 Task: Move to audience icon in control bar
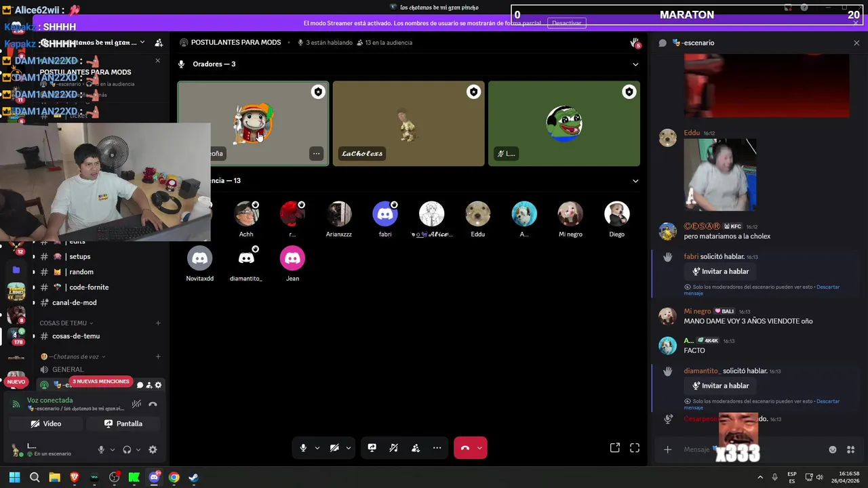pyautogui.click(x=416, y=448)
